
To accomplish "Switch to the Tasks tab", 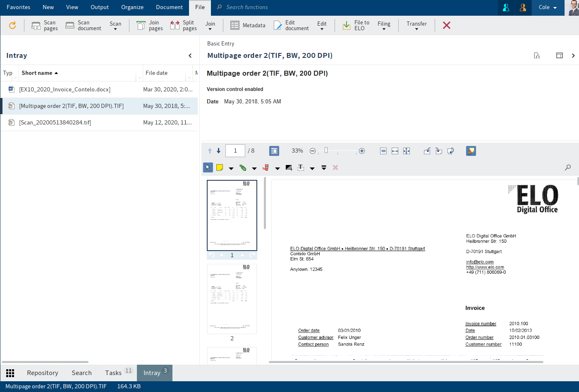I will (x=113, y=373).
